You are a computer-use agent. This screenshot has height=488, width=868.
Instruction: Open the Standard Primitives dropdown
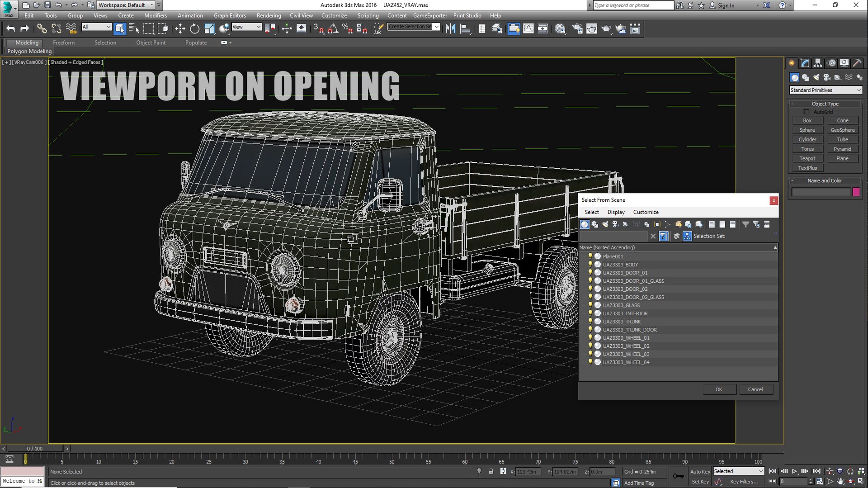coord(826,90)
